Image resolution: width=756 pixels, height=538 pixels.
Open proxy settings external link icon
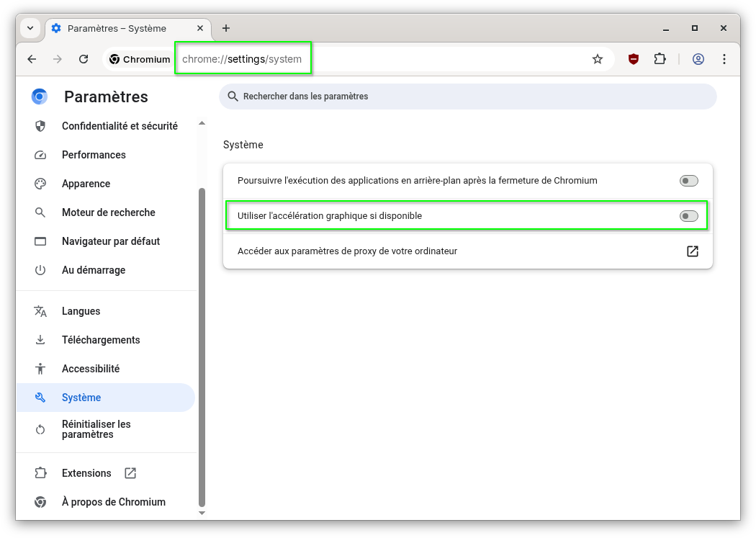[x=692, y=251]
